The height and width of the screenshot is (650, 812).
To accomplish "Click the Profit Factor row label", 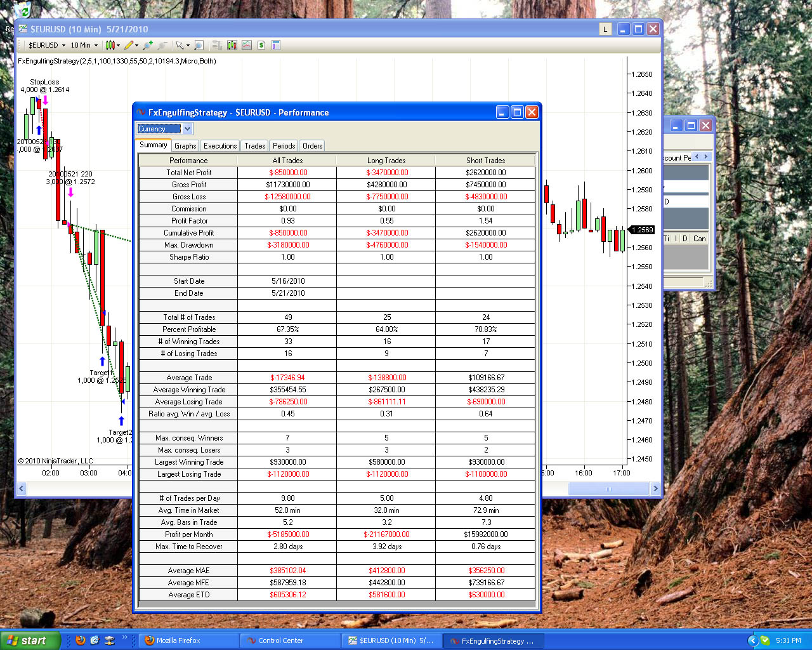I will (189, 221).
